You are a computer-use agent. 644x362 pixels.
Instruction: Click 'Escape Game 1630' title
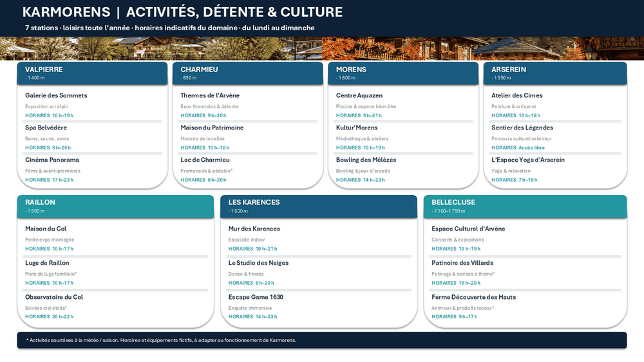(x=256, y=297)
